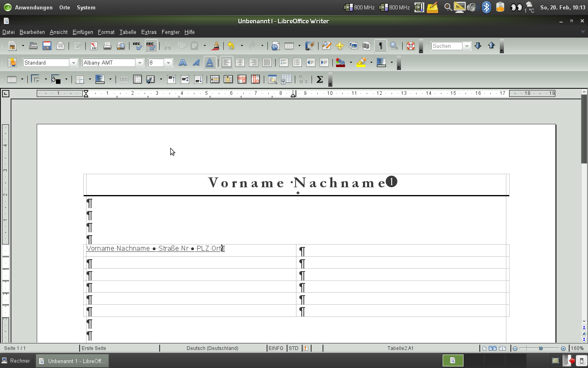Open the paragraph style dropdown
Viewport: 588px width, 368px height.
[74, 63]
